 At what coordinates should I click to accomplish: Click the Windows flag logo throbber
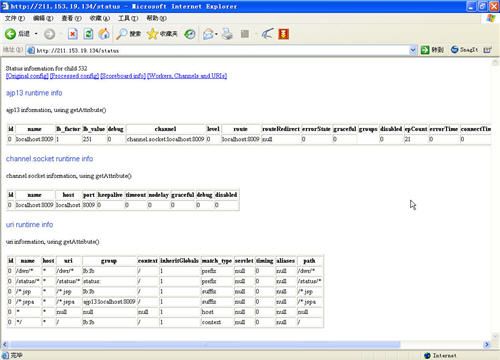click(x=491, y=18)
